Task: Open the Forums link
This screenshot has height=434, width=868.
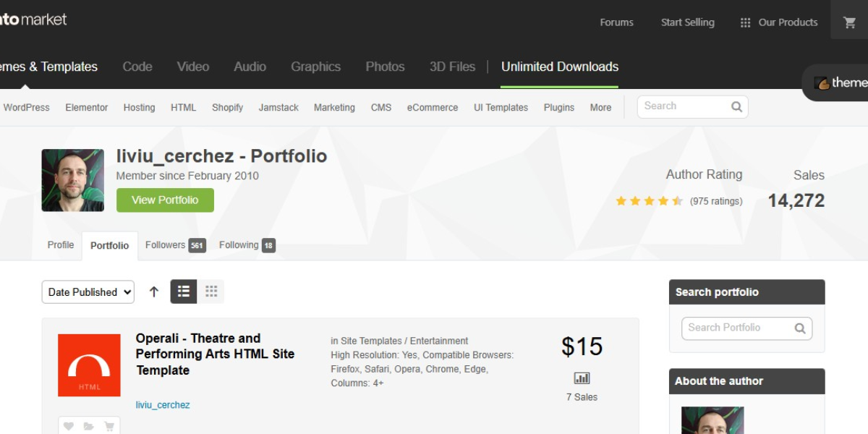Action: 616,22
